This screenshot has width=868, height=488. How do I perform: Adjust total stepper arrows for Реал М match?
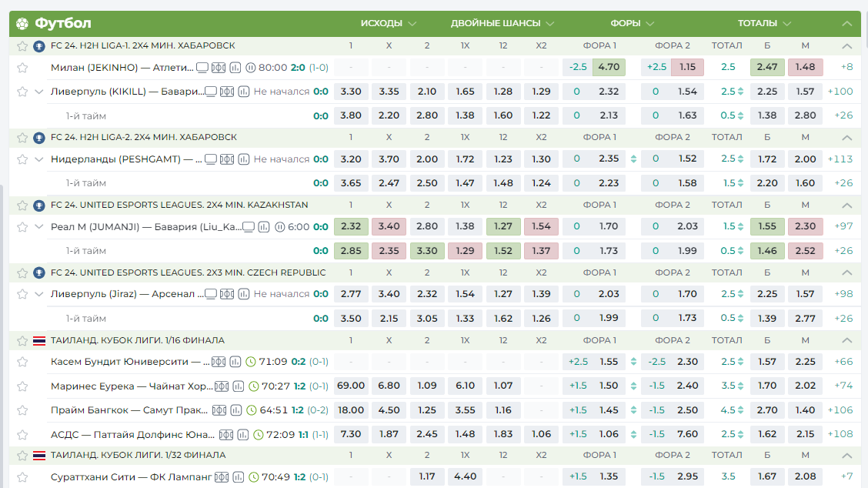point(741,227)
